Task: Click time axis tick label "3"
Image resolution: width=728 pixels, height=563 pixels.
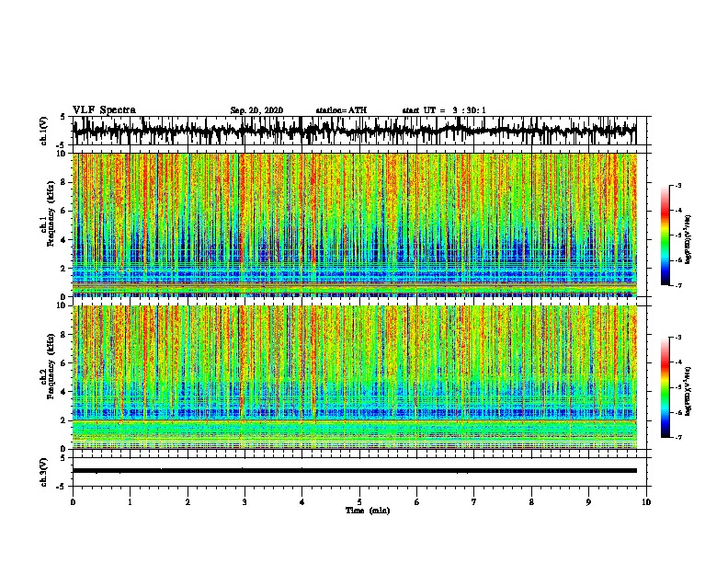Action: 245,502
